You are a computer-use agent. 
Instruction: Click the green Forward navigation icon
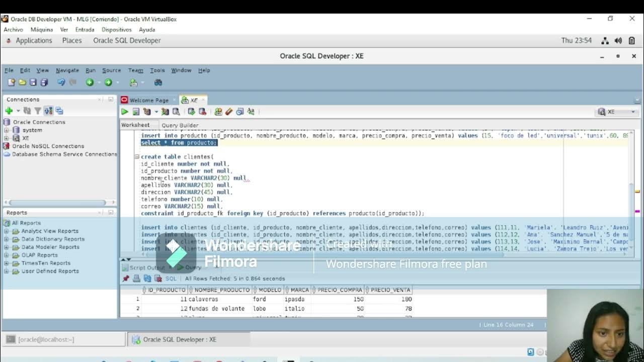[108, 82]
